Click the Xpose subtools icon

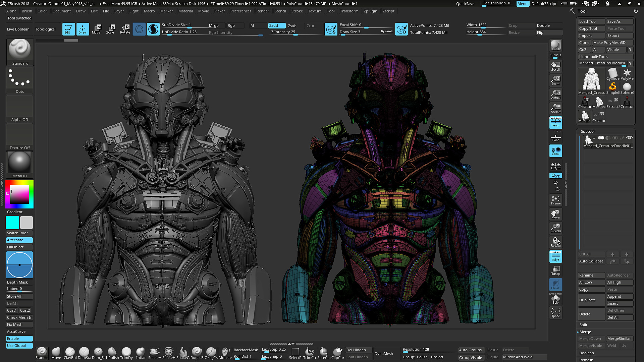[x=555, y=312]
